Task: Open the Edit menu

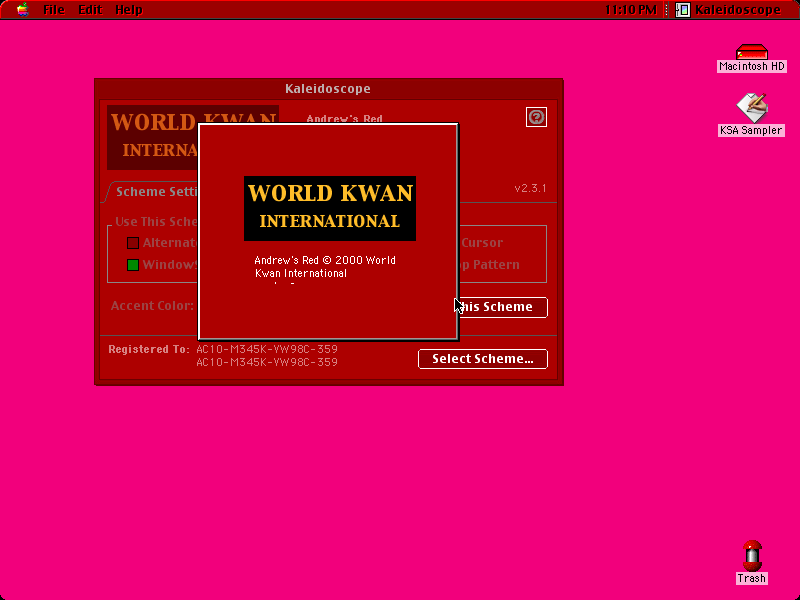Action: pos(90,10)
